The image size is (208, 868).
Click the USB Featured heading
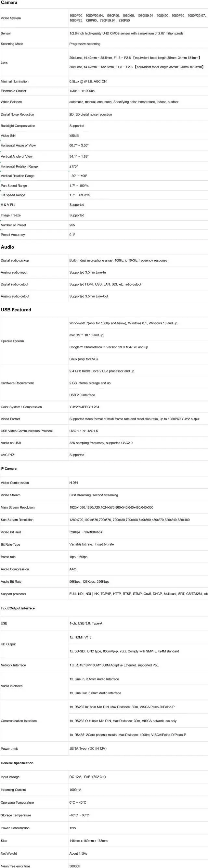(x=16, y=310)
